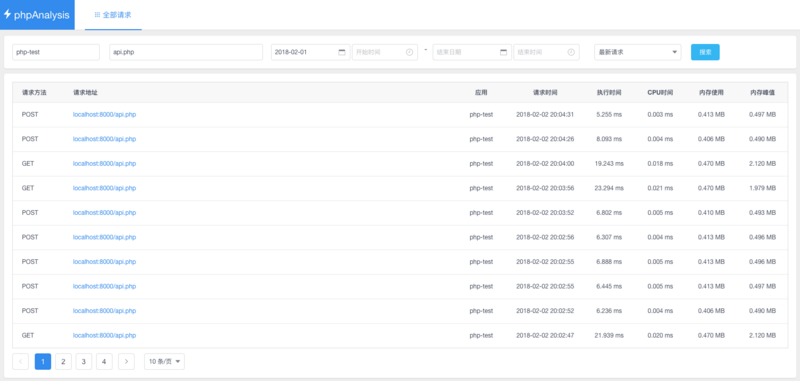Click the 请求地址 column header
Screen dimensions: 800x381
tap(85, 93)
